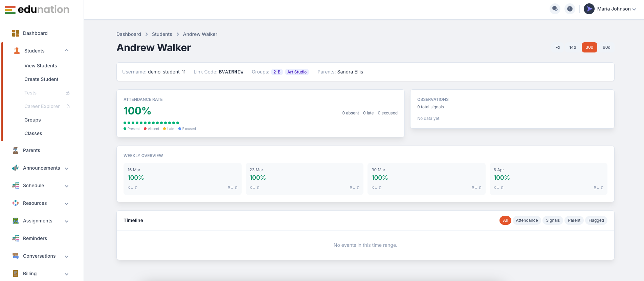This screenshot has width=644, height=281.
Task: Select the 7d time range
Action: click(557, 47)
